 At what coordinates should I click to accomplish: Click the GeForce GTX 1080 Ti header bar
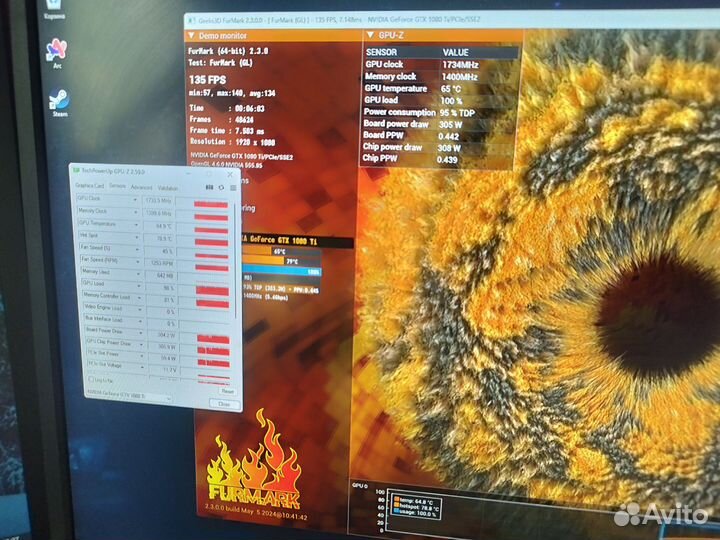click(298, 240)
